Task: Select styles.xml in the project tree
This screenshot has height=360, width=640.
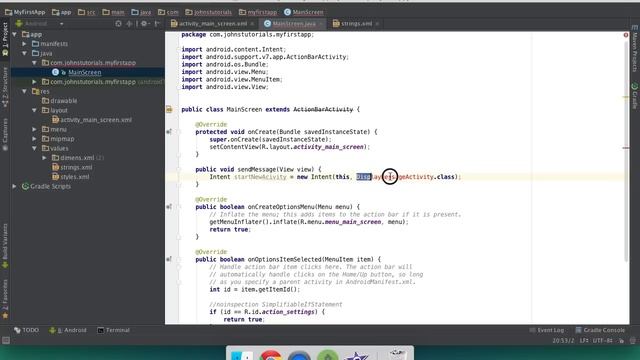Action: pos(75,177)
